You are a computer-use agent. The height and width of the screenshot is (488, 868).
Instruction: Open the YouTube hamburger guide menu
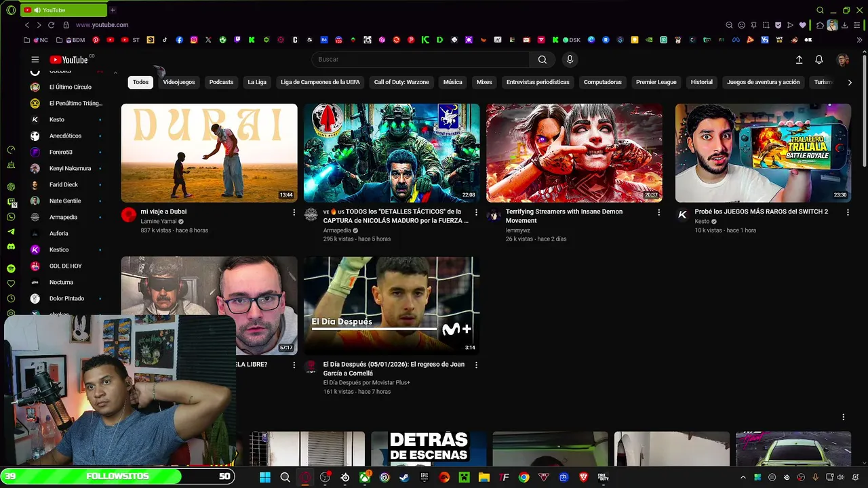(x=35, y=60)
